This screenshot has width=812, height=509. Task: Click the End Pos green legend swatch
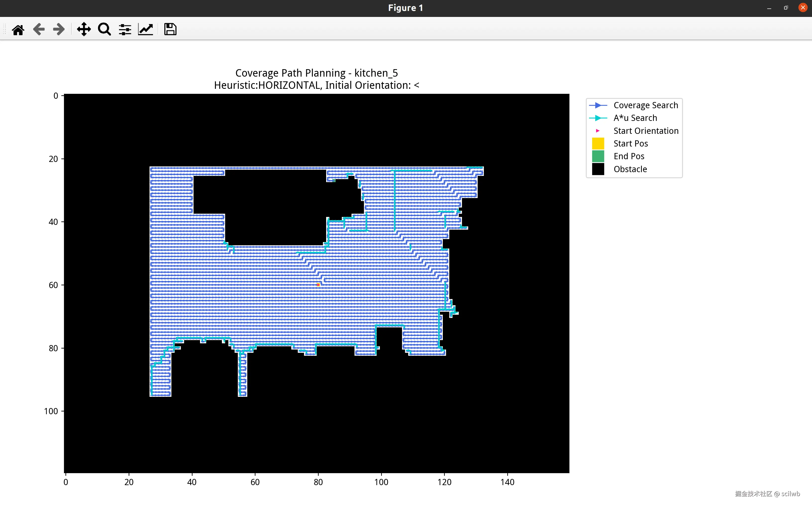click(598, 156)
